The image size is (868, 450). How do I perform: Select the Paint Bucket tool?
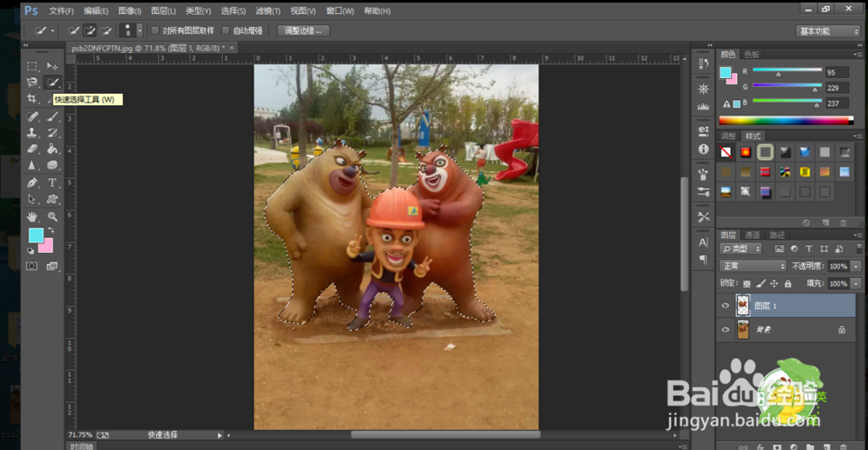(53, 149)
